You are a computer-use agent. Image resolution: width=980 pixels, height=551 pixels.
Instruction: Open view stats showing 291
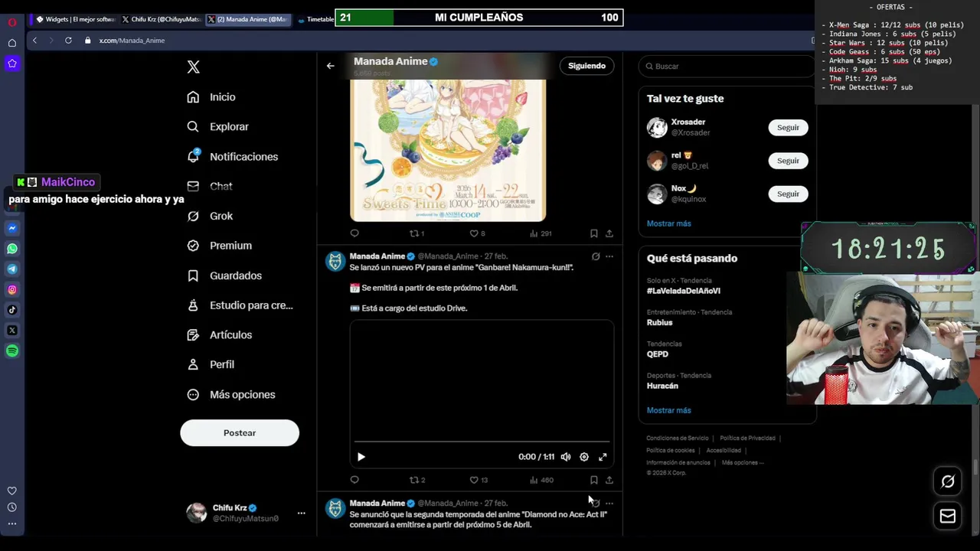(x=541, y=233)
